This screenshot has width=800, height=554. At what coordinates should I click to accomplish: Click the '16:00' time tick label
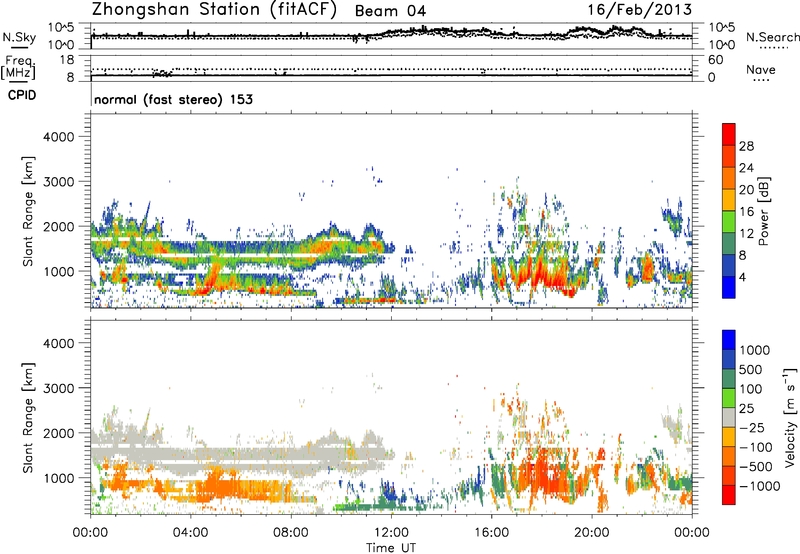click(491, 533)
